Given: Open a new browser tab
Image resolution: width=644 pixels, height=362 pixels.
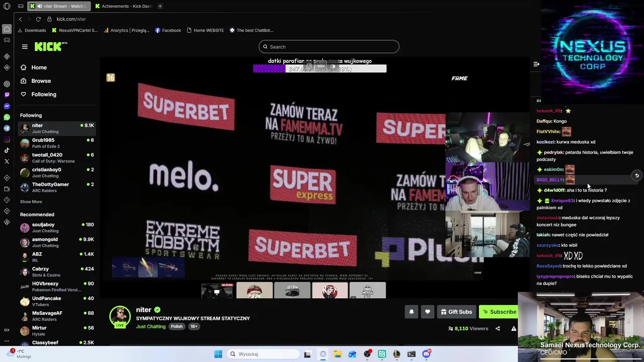Looking at the screenshot, I should point(160,6).
